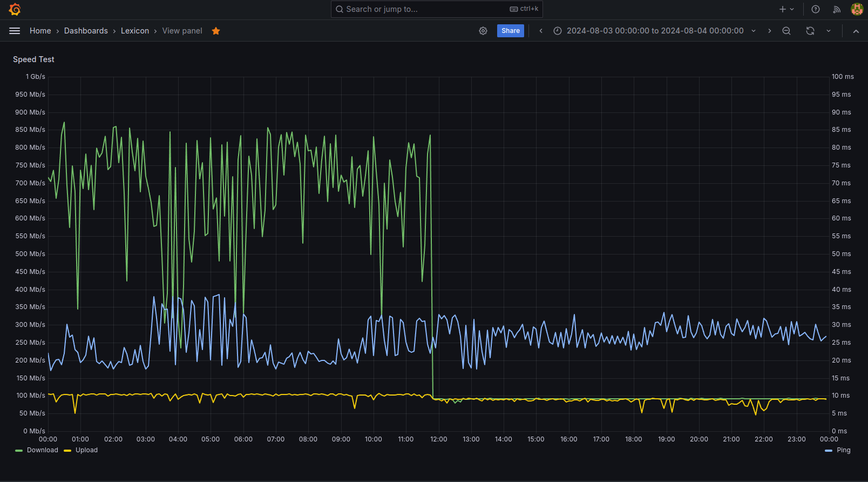Navigate to Dashboards breadcrumb
The height and width of the screenshot is (482, 868).
pos(86,31)
